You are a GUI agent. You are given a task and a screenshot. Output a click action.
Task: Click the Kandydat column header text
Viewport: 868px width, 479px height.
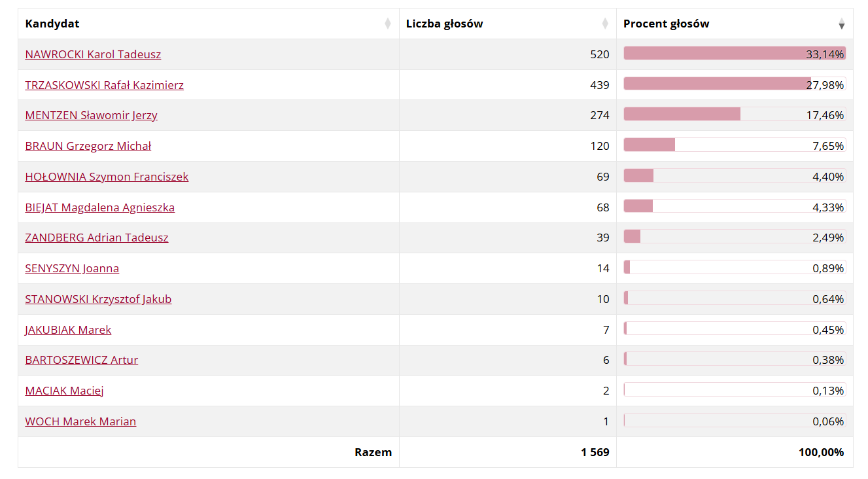click(x=52, y=24)
